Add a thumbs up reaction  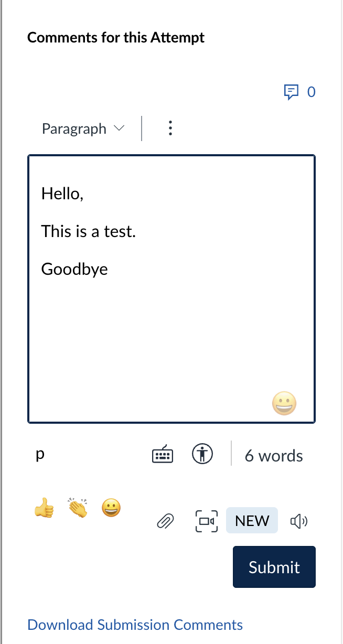[45, 507]
